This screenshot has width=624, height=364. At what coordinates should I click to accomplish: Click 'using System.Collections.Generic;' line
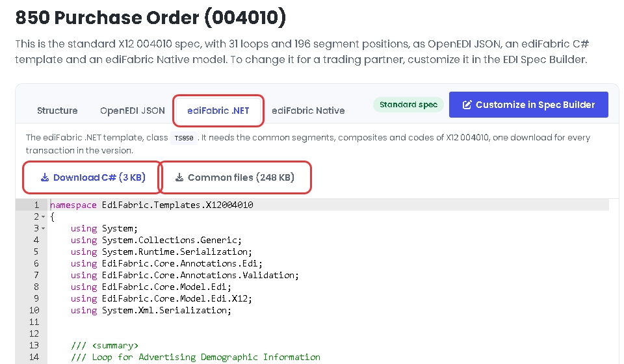156,240
